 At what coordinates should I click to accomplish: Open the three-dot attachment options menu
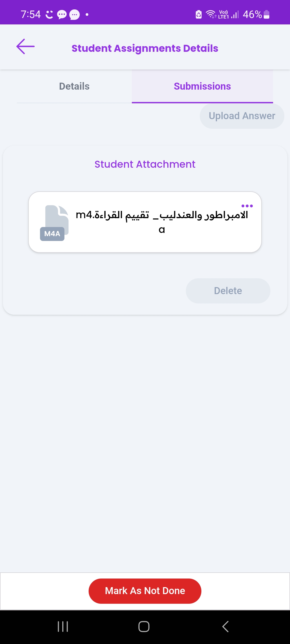247,206
